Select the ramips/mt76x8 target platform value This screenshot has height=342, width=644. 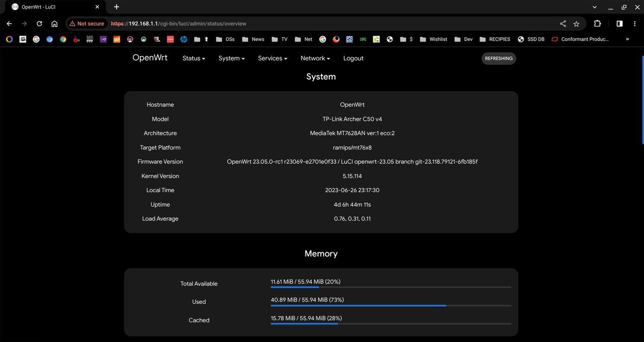(352, 147)
